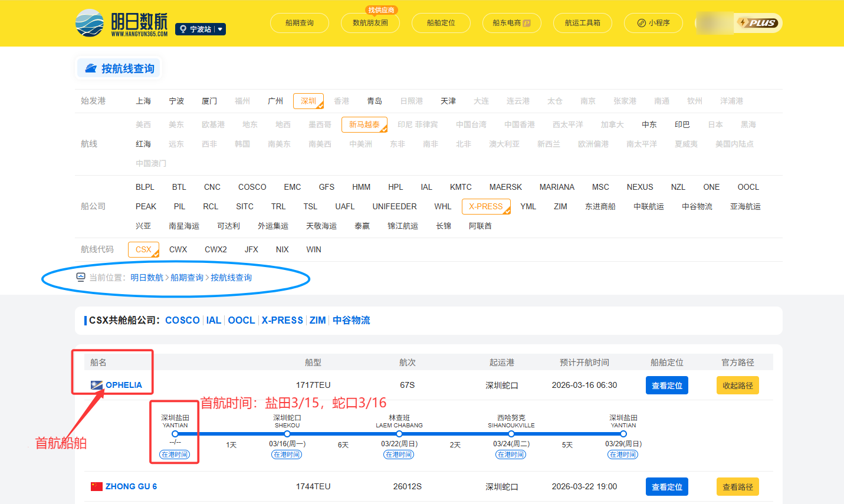Select 上海 as departure port
This screenshot has width=844, height=504.
click(x=143, y=101)
